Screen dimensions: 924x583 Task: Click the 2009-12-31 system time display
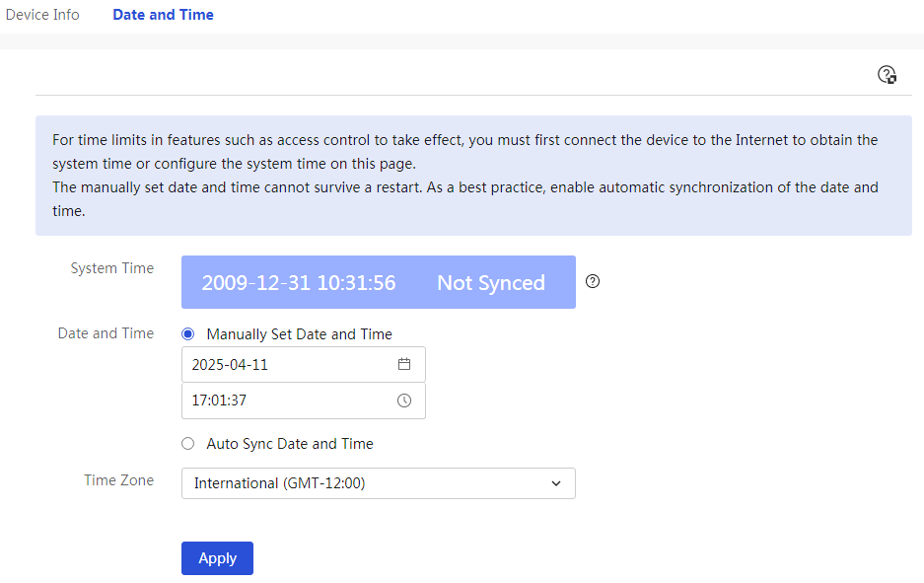click(299, 283)
